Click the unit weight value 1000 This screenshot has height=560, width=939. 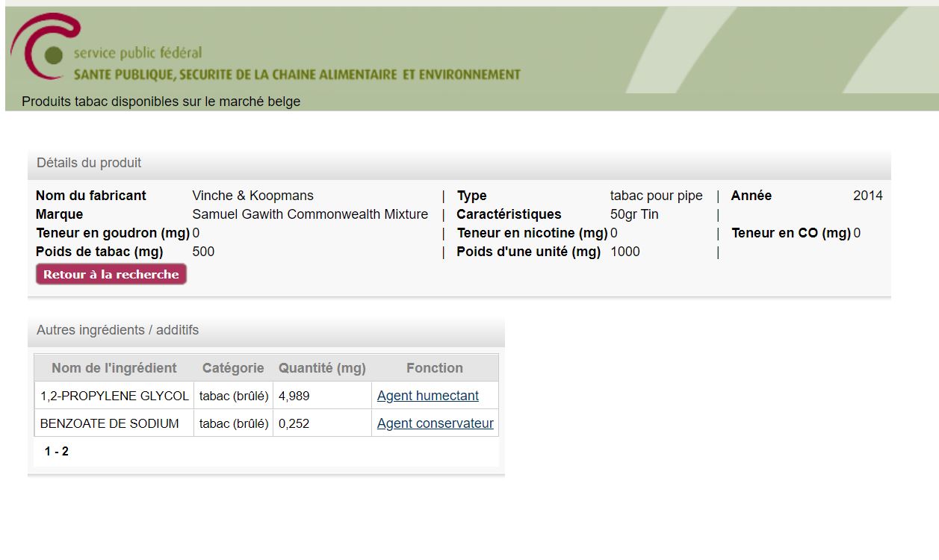click(x=625, y=252)
